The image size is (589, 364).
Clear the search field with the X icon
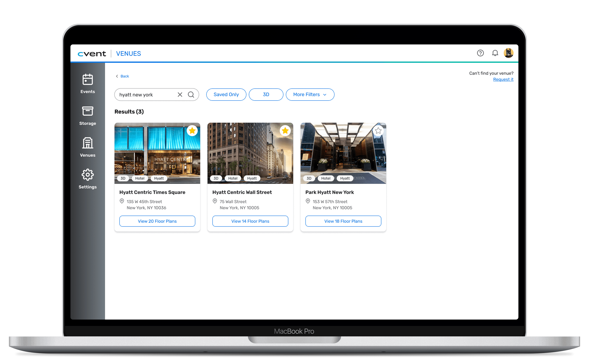[x=180, y=95]
